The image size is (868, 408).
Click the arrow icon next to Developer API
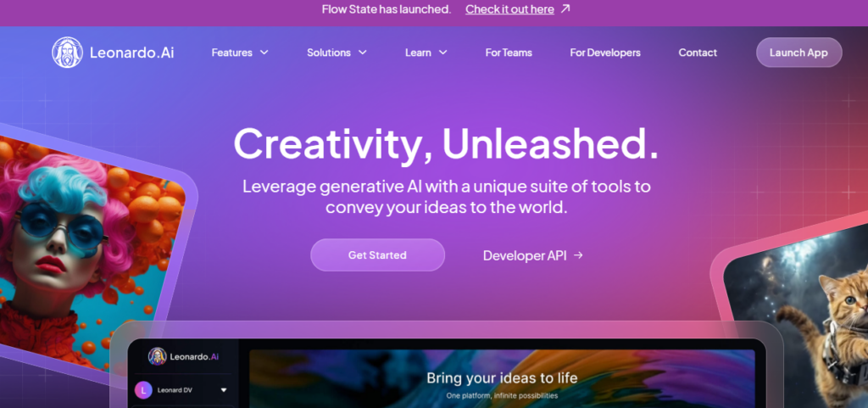(x=578, y=255)
